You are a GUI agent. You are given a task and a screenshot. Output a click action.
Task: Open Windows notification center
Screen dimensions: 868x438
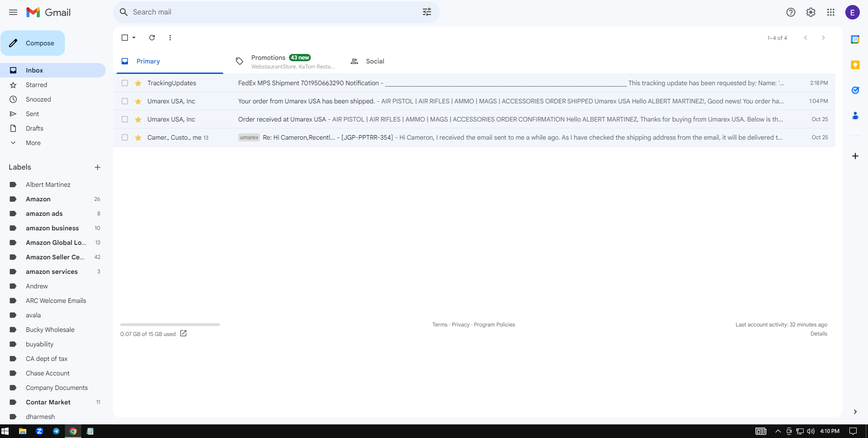coord(853,431)
